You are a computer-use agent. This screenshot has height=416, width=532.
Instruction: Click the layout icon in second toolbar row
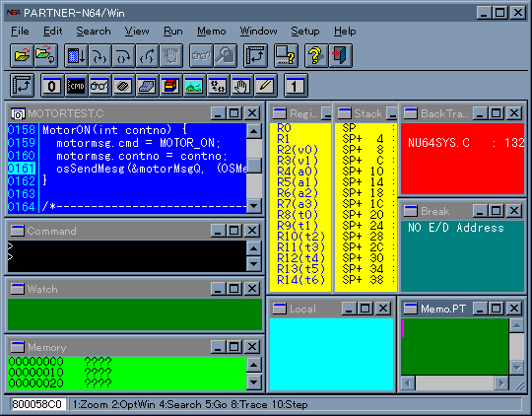click(22, 85)
